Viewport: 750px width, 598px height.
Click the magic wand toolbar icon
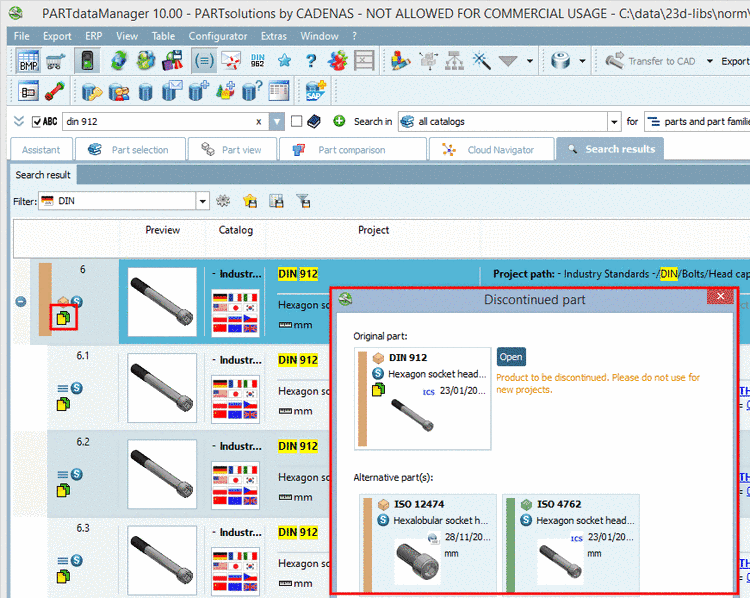click(x=481, y=61)
